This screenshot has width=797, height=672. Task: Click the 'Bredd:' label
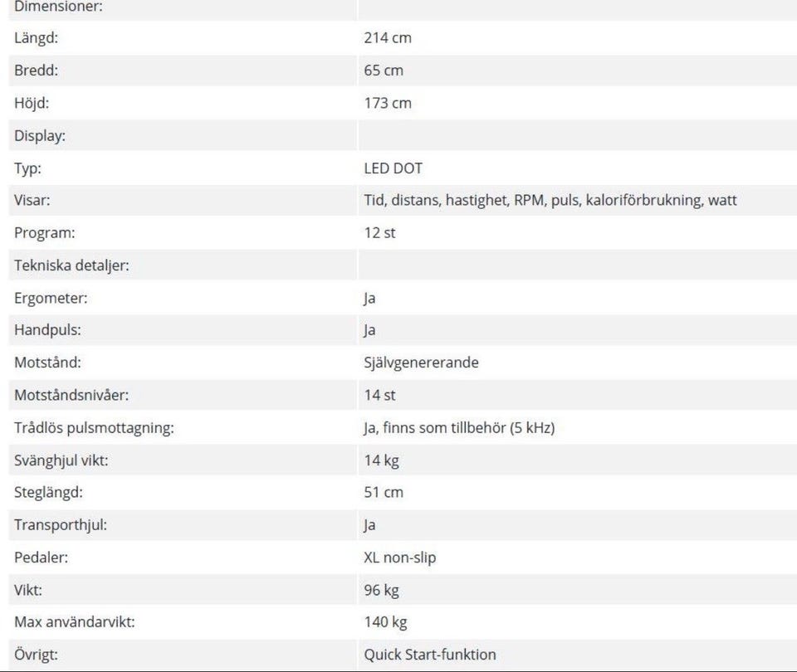pyautogui.click(x=36, y=71)
